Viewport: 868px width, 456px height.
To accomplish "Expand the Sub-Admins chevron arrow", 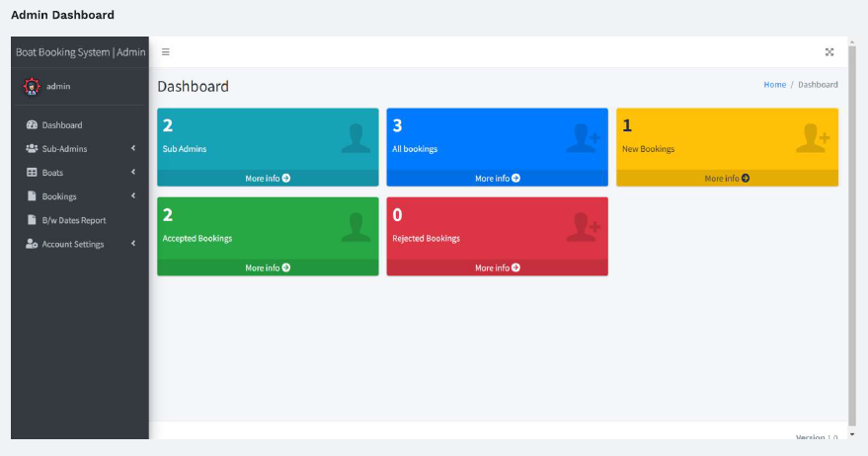I will (x=133, y=148).
